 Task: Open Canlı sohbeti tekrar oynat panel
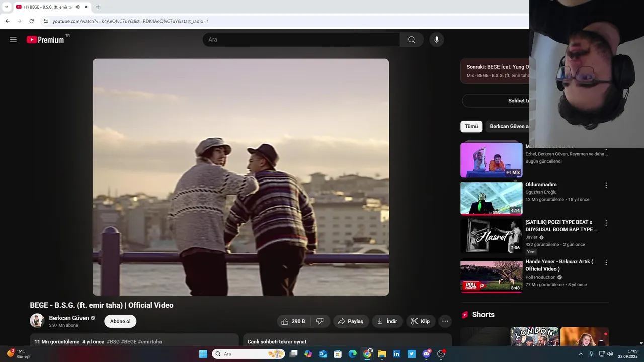coord(347,341)
